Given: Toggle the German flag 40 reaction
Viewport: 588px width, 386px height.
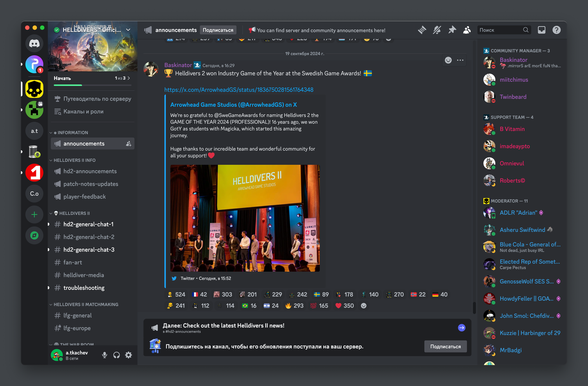Looking at the screenshot, I should tap(440, 295).
